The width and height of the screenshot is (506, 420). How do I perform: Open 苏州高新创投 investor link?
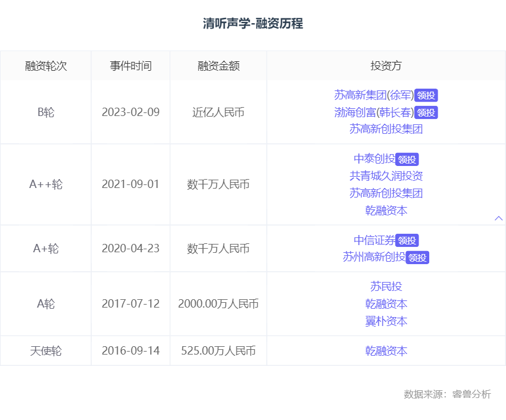[x=374, y=257]
